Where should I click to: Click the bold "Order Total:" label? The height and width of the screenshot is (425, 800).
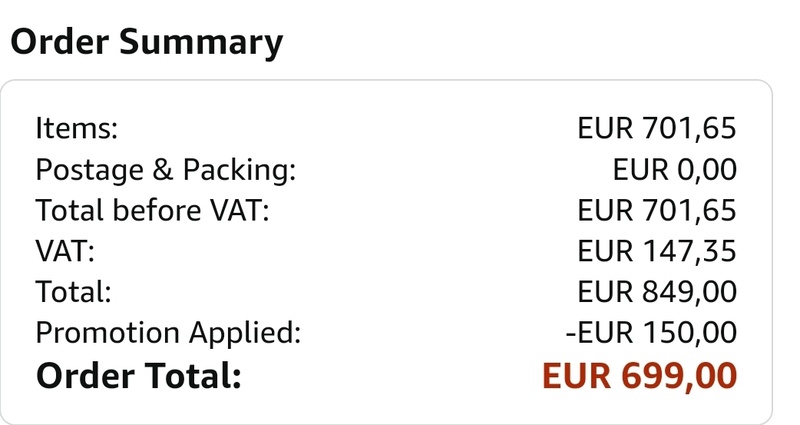tap(139, 376)
